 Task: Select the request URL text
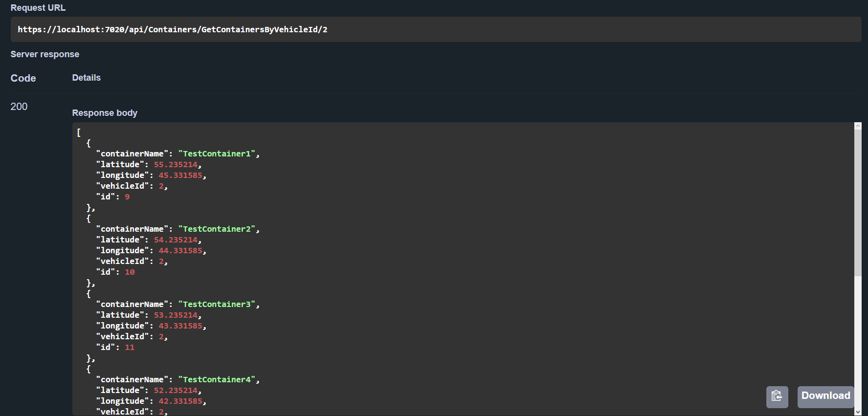(173, 29)
